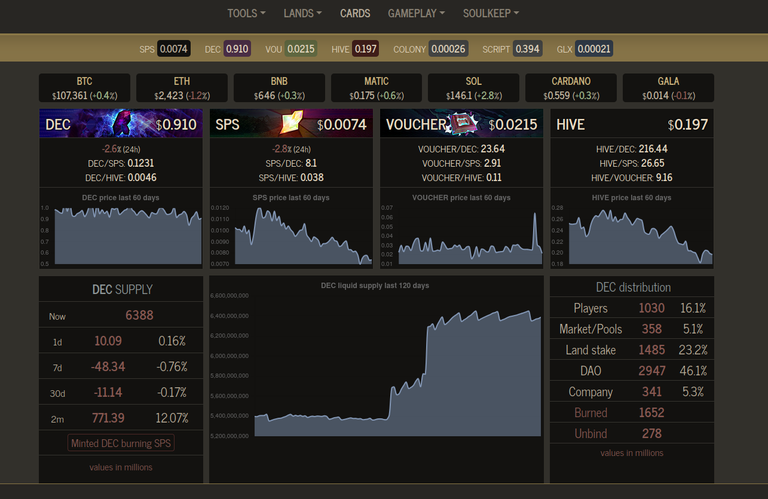Click the Unbind value 278
The height and width of the screenshot is (499, 768).
point(651,434)
